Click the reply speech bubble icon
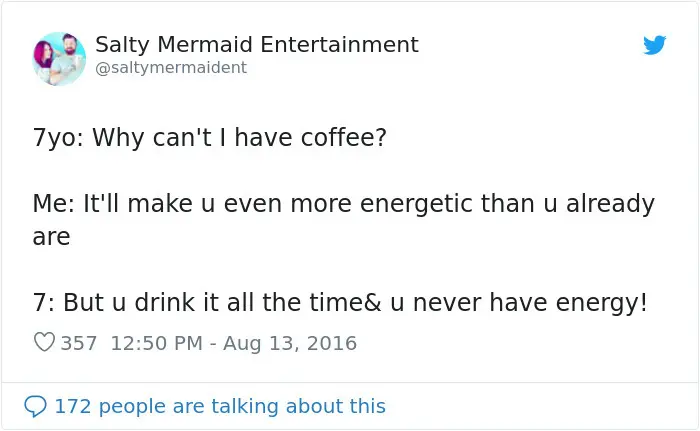Image resolution: width=700 pixels, height=431 pixels. [x=35, y=406]
